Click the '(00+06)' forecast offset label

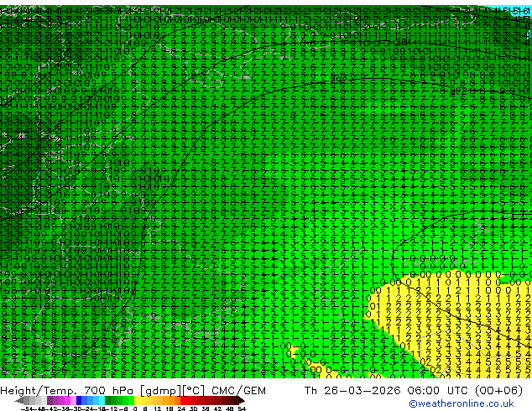point(498,391)
